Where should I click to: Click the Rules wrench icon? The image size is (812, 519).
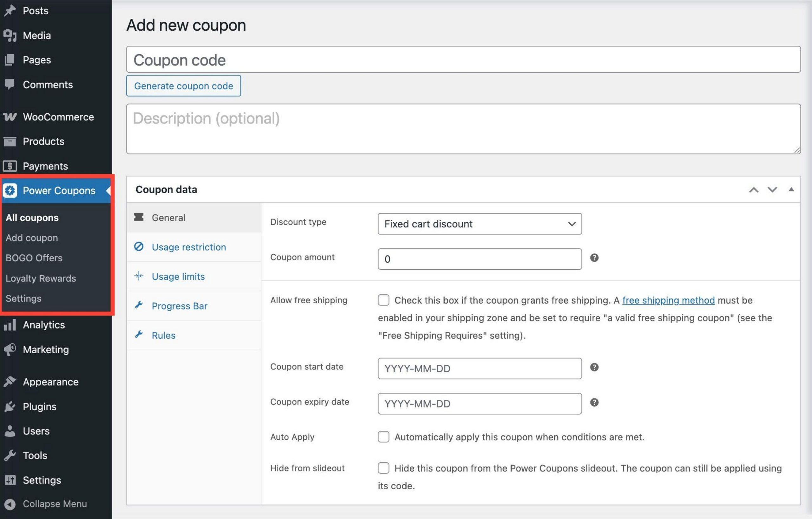click(139, 335)
